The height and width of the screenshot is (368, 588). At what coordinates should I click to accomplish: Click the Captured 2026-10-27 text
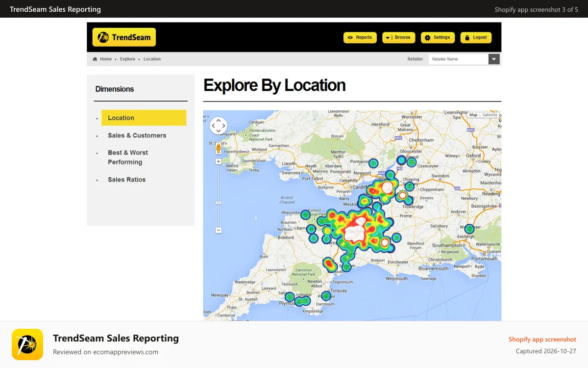pos(546,351)
